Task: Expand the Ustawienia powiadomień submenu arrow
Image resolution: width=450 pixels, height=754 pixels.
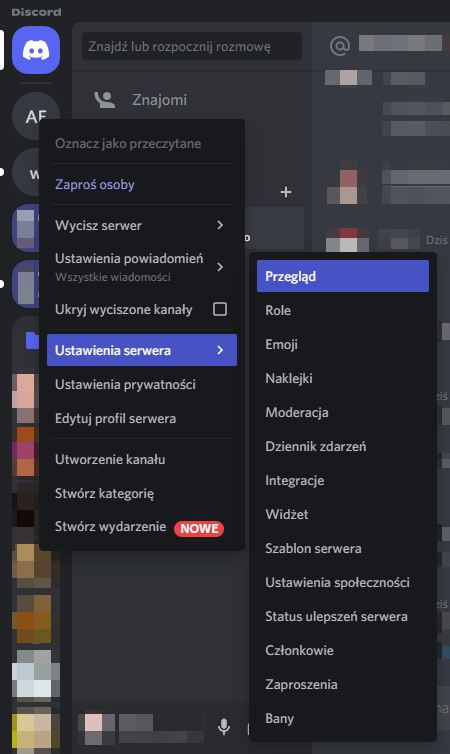Action: coord(220,267)
